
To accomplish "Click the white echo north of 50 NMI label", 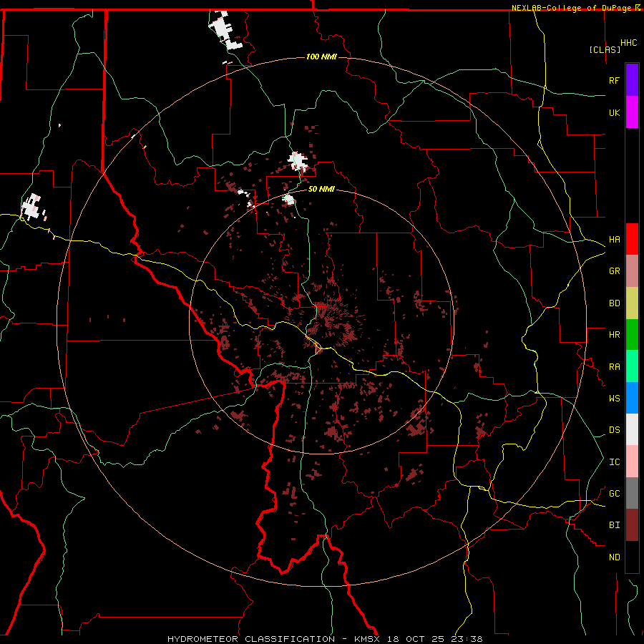I will (x=298, y=161).
